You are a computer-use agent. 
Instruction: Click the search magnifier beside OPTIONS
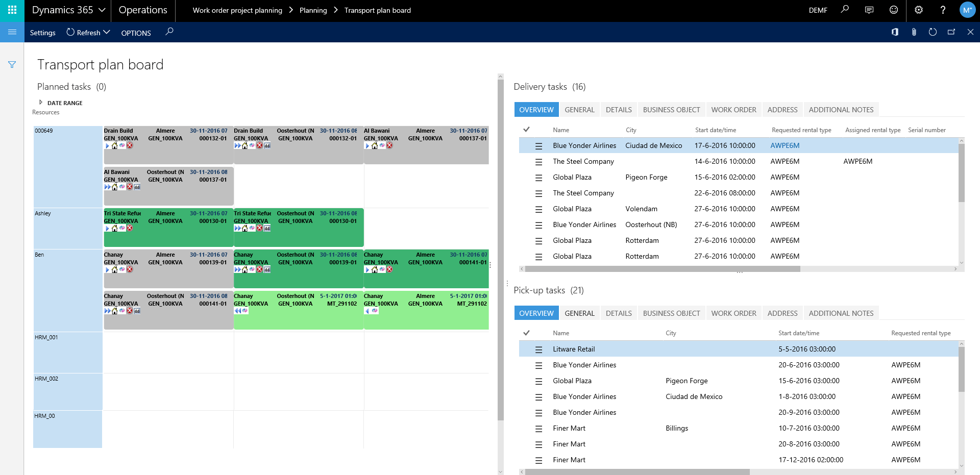click(169, 32)
